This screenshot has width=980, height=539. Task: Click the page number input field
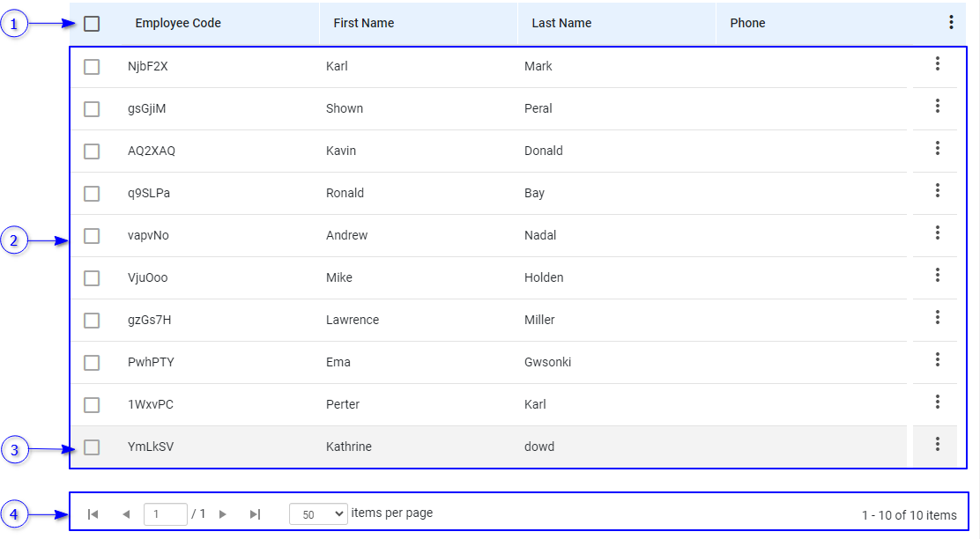click(165, 514)
